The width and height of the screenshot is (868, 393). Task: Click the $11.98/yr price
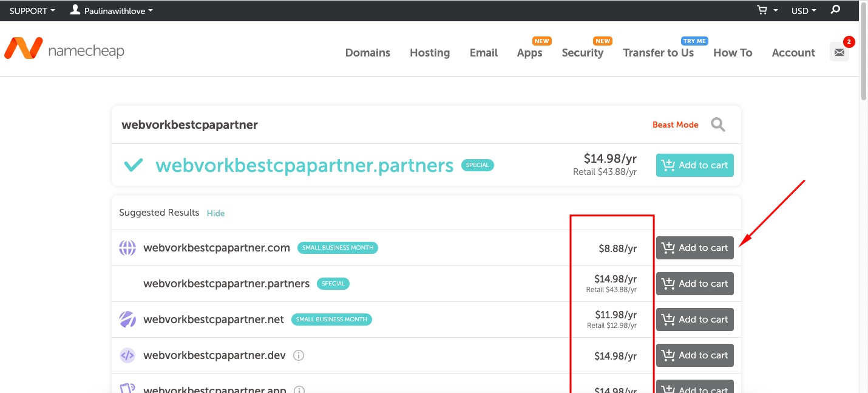615,315
